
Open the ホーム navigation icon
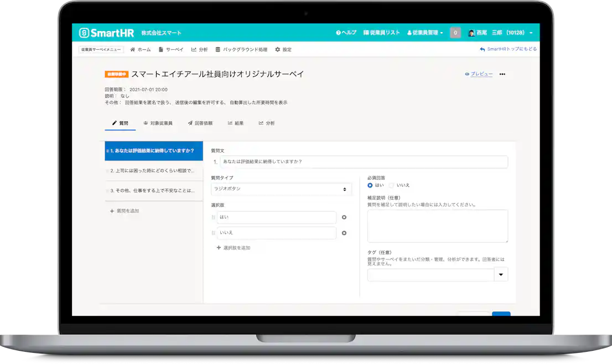point(141,49)
